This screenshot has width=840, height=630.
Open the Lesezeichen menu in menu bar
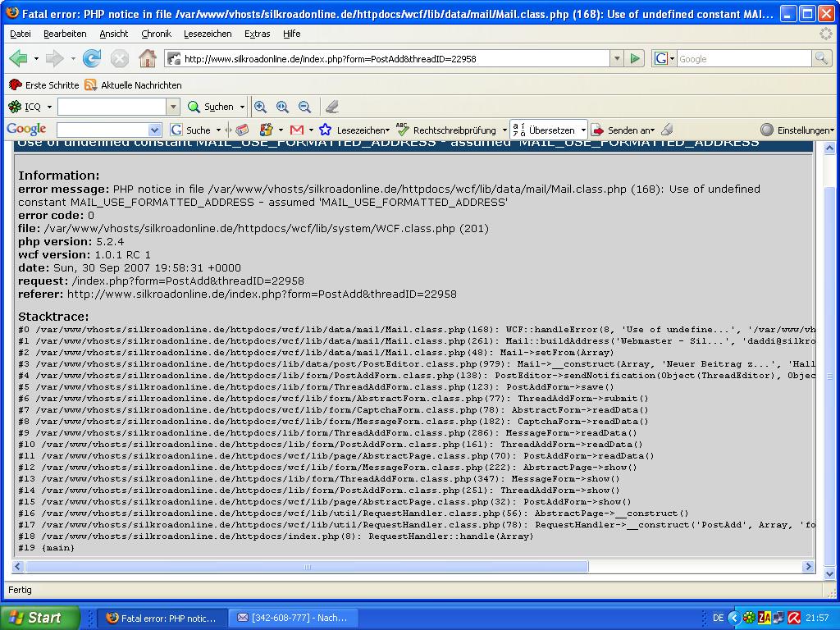pyautogui.click(x=208, y=34)
